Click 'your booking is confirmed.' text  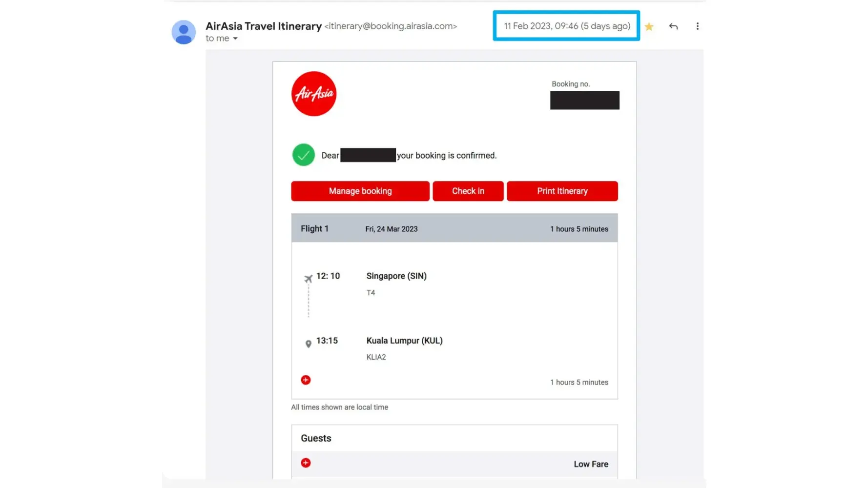click(447, 156)
